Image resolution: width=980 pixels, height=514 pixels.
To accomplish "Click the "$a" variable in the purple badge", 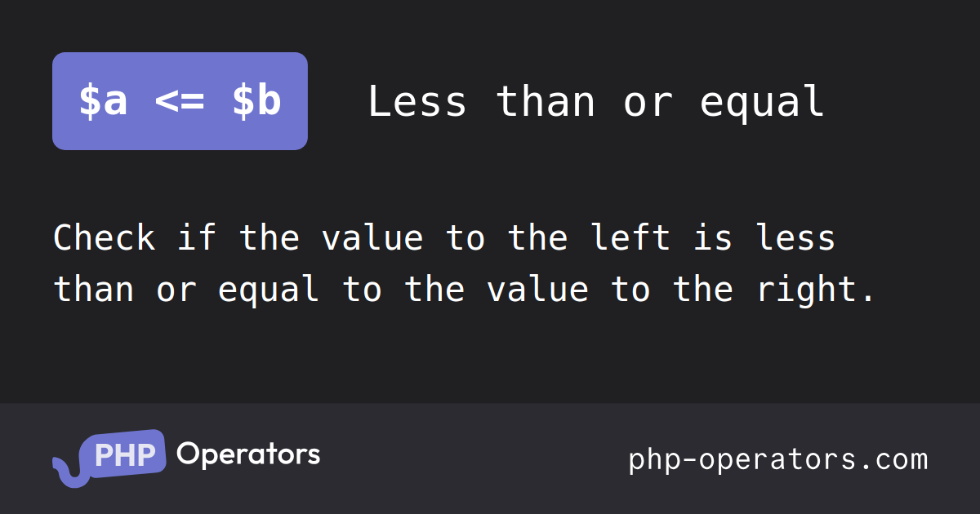I will 103,102.
